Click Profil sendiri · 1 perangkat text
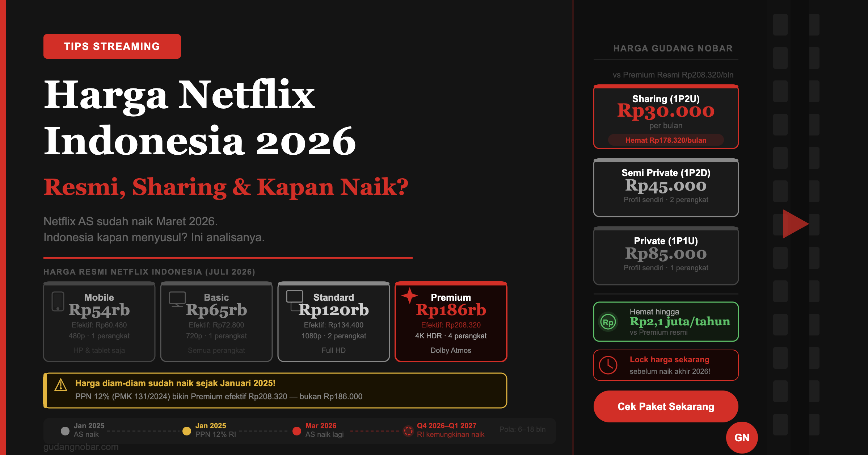This screenshot has height=455, width=868. pyautogui.click(x=666, y=268)
